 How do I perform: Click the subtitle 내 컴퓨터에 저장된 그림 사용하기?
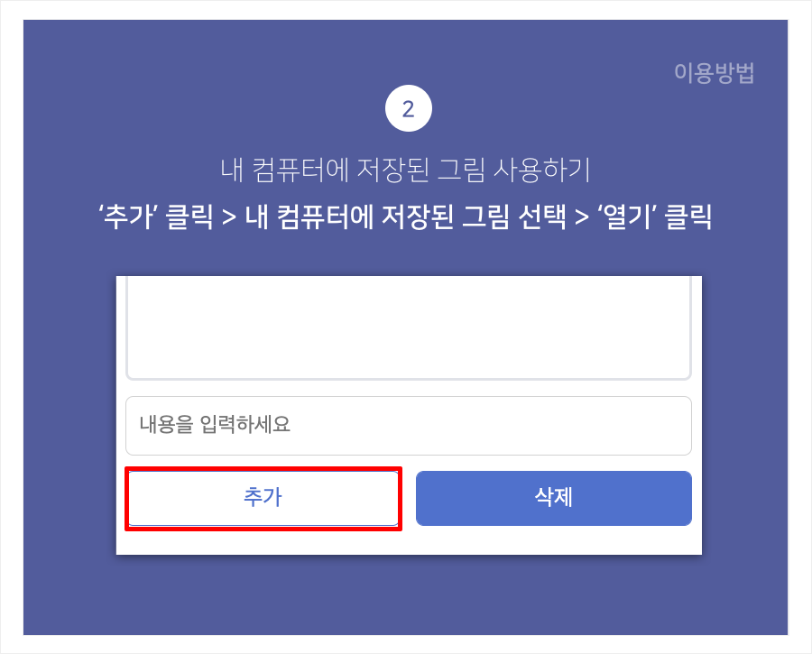405,170
